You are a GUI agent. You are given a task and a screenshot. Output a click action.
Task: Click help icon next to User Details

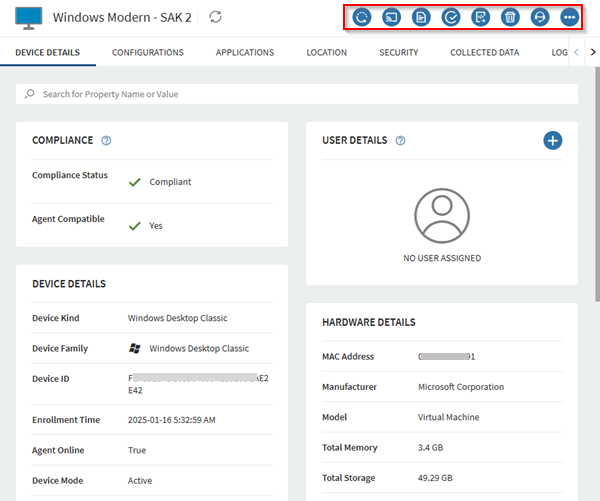click(x=400, y=141)
